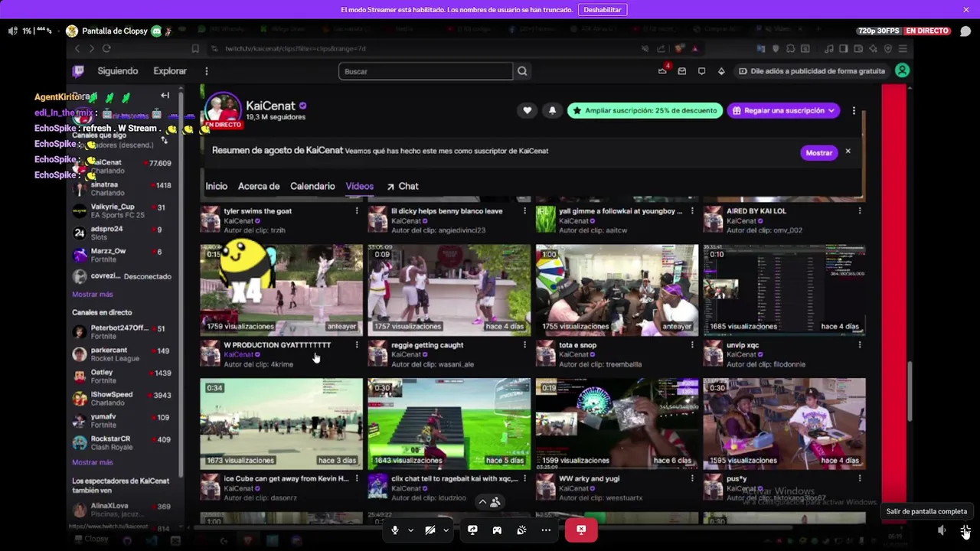Open the Chat popout link tab

pyautogui.click(x=403, y=186)
